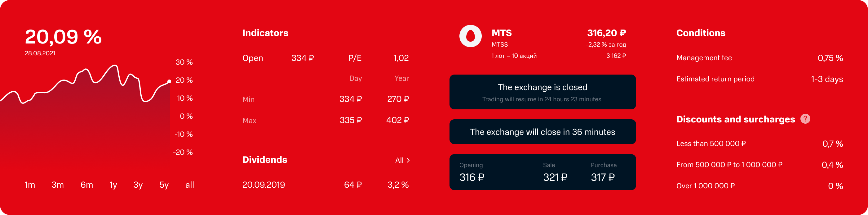The width and height of the screenshot is (868, 215).
Task: Switch chart to 3m period
Action: [x=58, y=185]
